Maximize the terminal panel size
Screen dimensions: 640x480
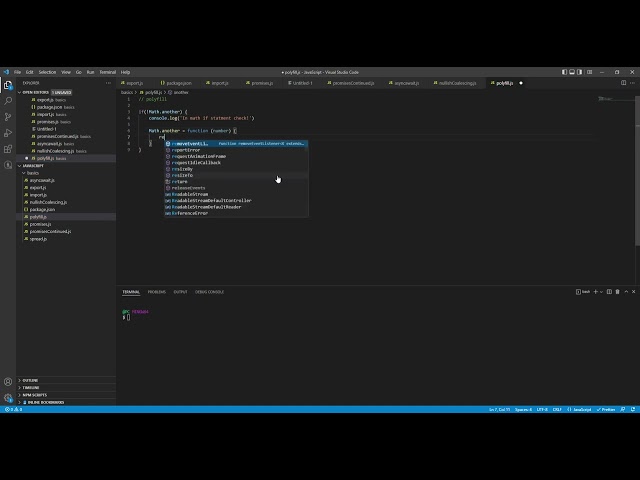(626, 292)
